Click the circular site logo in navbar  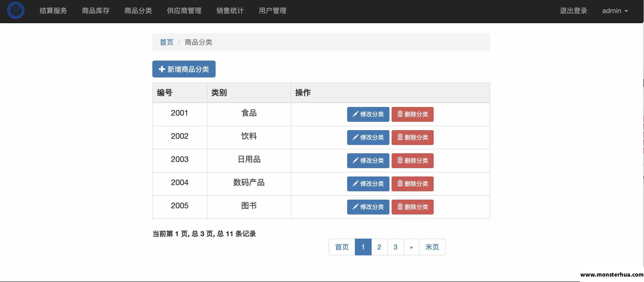click(x=16, y=11)
